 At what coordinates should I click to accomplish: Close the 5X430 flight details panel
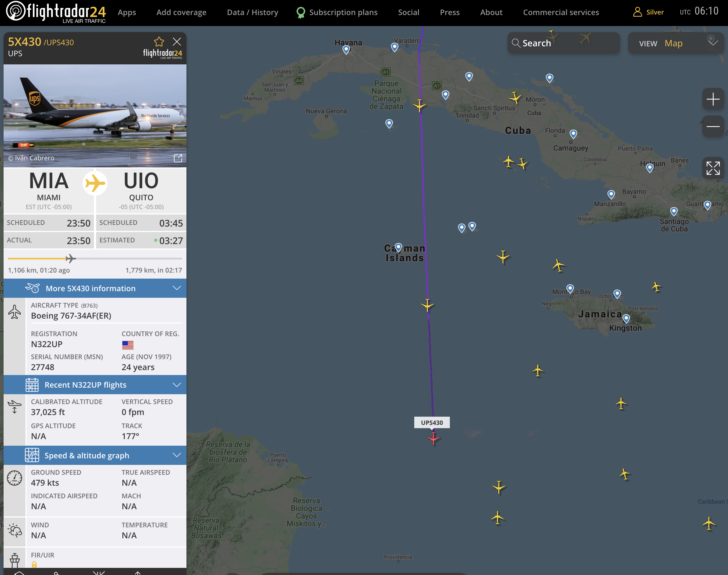(177, 42)
